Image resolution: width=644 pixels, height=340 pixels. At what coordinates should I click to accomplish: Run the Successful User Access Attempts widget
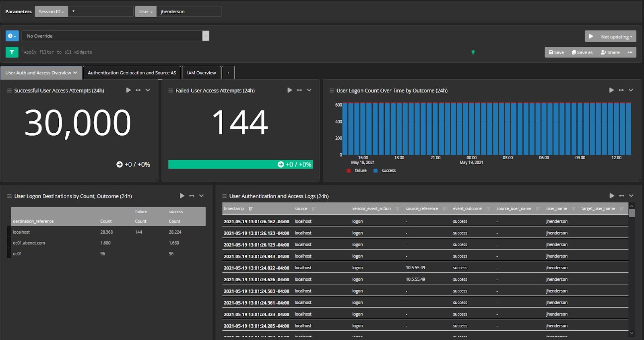coord(128,90)
